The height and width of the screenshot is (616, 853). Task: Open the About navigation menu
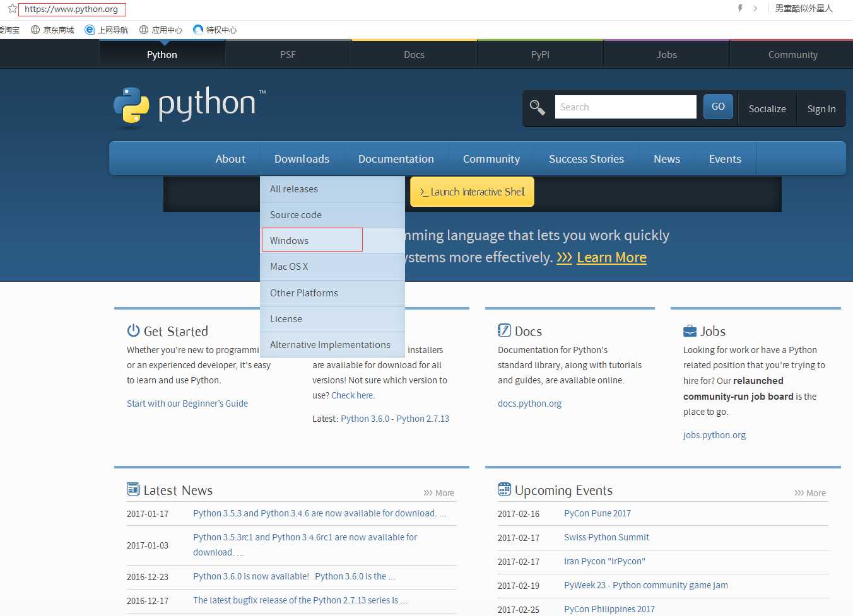230,159
